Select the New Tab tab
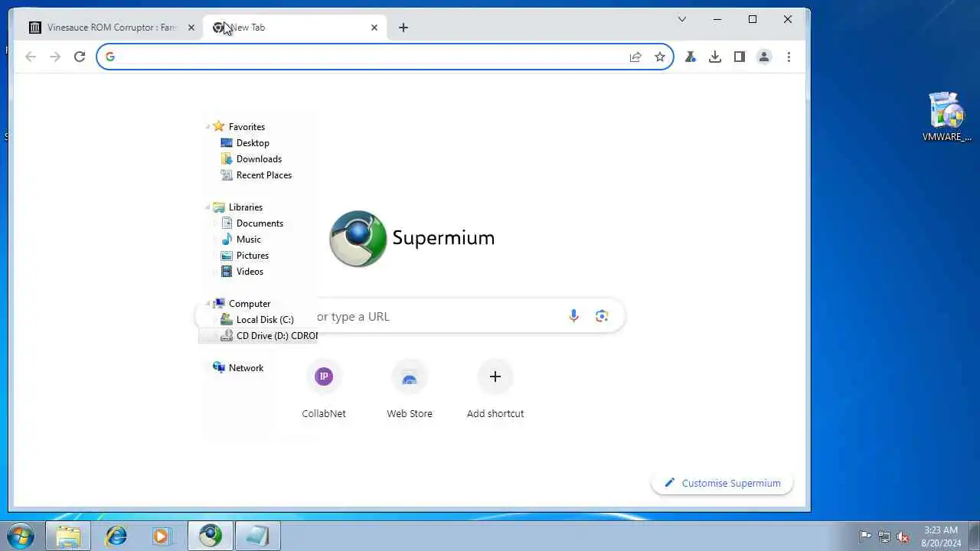The image size is (980, 551). coord(295,28)
